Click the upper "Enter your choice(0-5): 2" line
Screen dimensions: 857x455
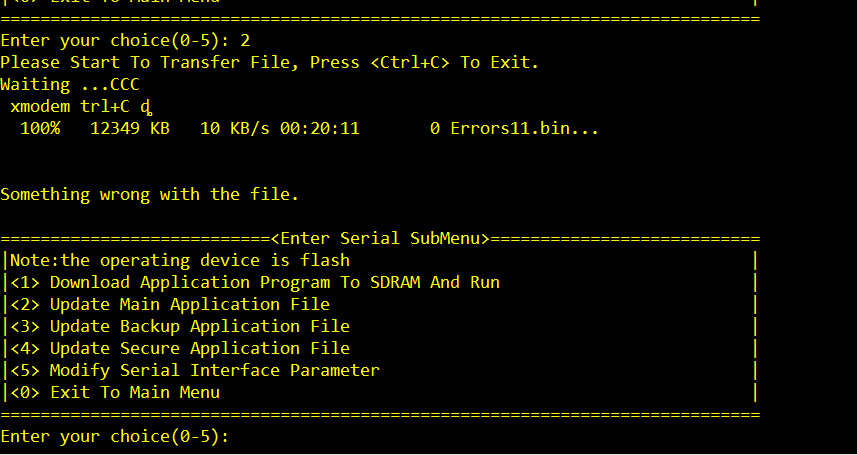[x=125, y=40]
